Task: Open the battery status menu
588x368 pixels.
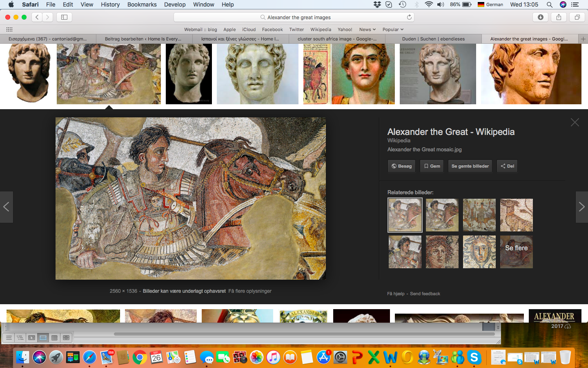Action: [461, 4]
